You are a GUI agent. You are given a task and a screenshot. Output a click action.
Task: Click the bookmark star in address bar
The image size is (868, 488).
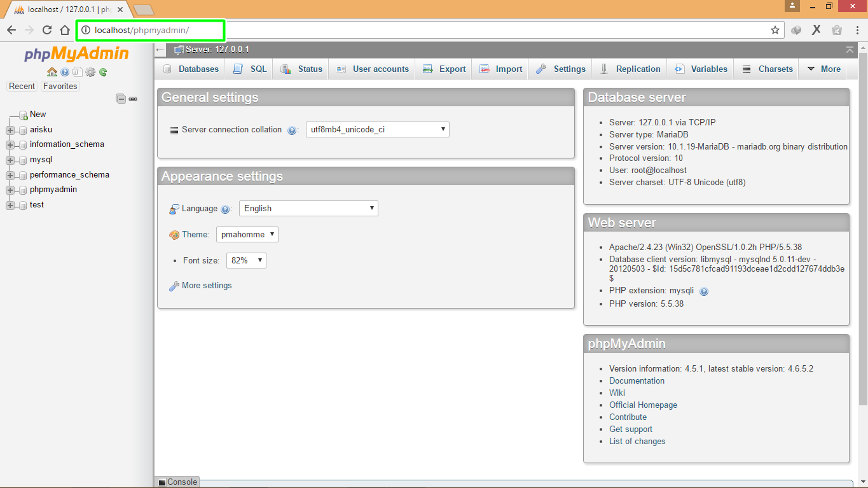(x=775, y=29)
